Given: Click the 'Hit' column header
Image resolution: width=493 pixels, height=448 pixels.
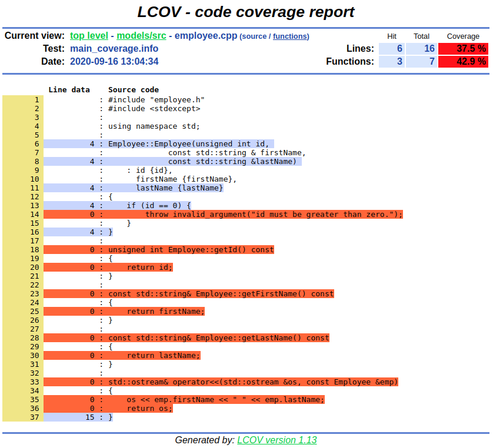Looking at the screenshot, I should pos(392,36).
